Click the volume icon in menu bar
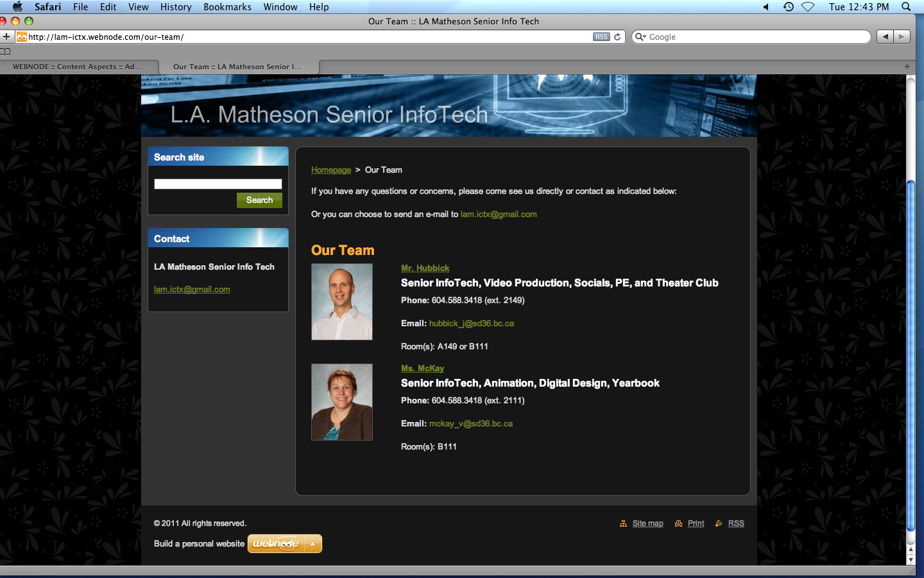This screenshot has width=924, height=578. [766, 6]
